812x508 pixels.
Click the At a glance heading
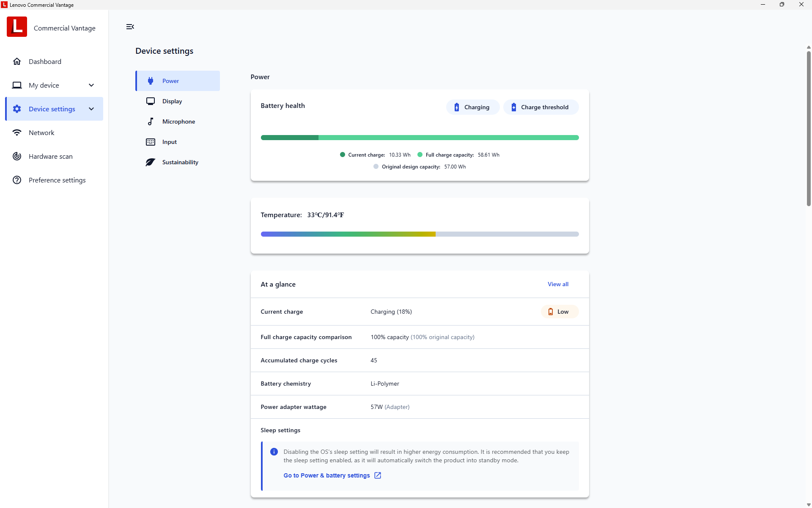(278, 284)
